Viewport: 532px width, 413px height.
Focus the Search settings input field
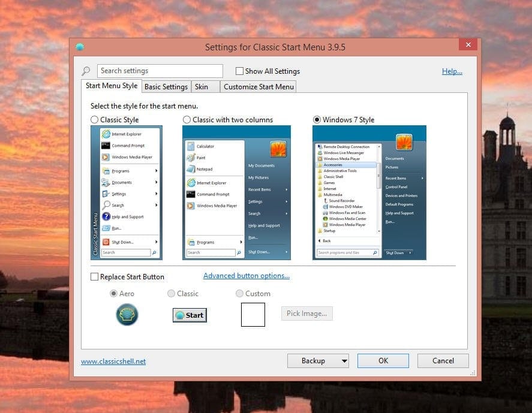[160, 71]
